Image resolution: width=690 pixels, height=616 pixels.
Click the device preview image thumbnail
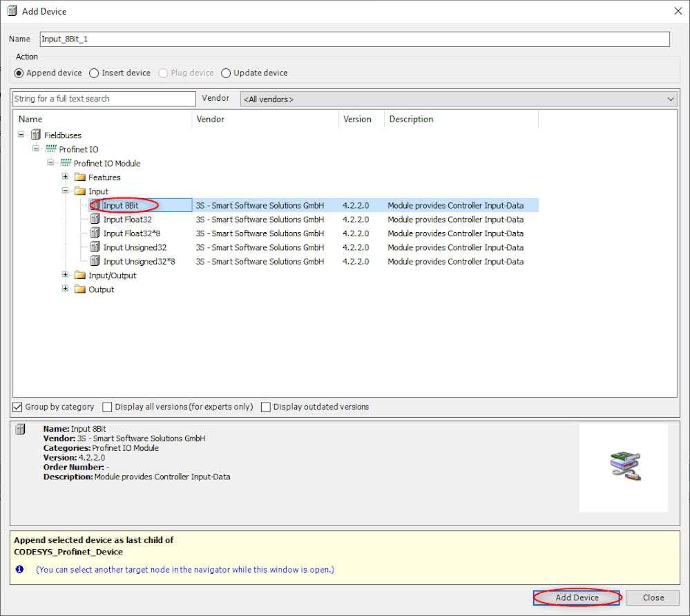pyautogui.click(x=624, y=468)
